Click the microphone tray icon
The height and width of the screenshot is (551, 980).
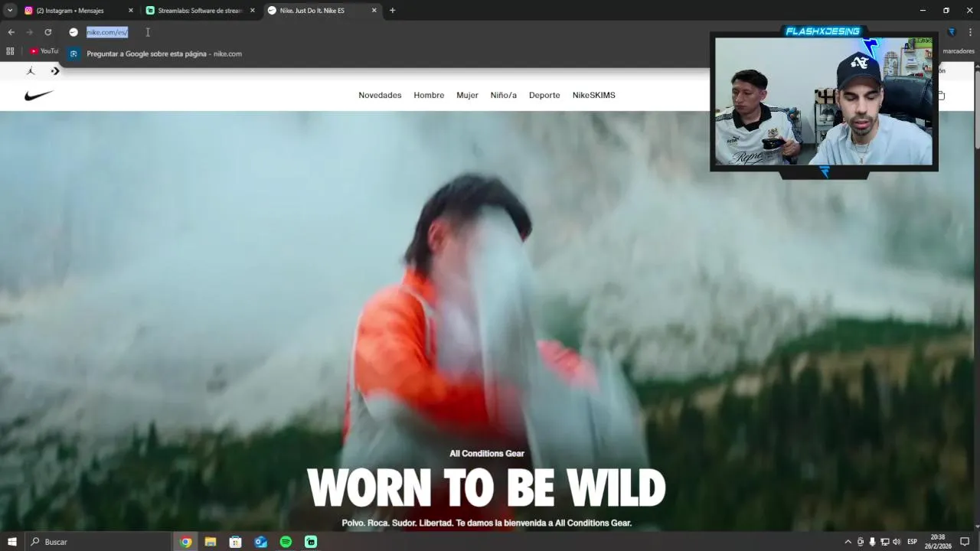pos(872,542)
